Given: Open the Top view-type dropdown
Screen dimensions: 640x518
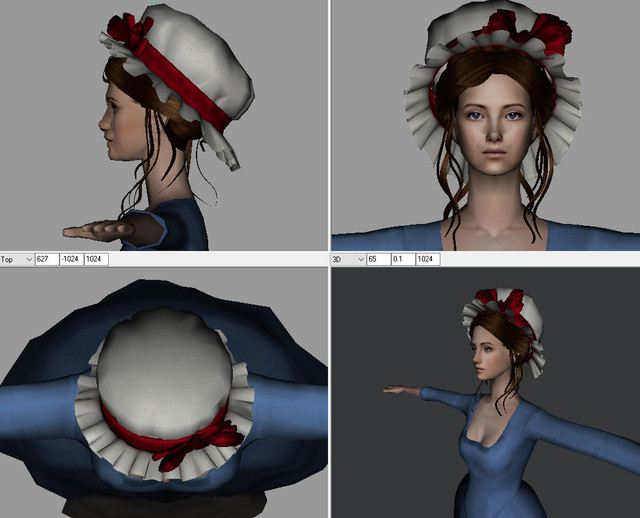Looking at the screenshot, I should click(17, 259).
